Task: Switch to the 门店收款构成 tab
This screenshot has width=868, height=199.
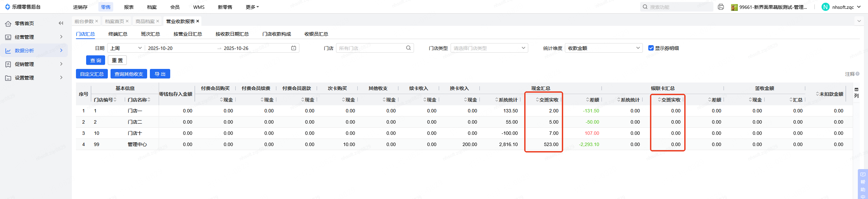Action: pos(277,34)
